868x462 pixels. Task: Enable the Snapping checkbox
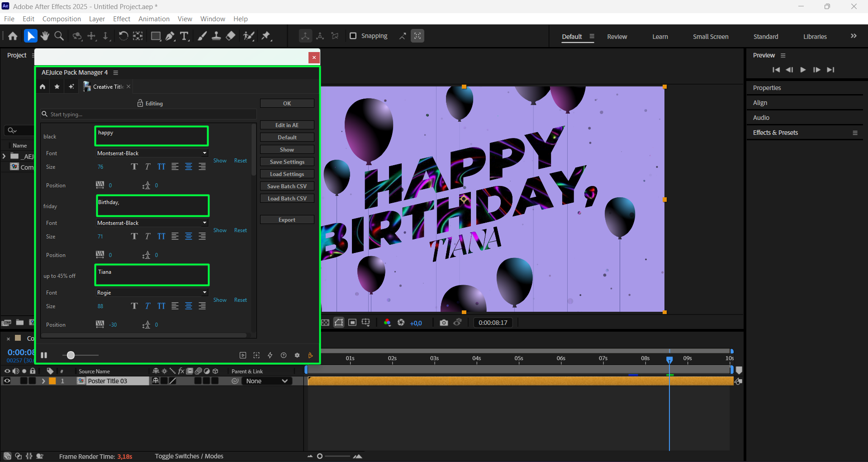353,36
